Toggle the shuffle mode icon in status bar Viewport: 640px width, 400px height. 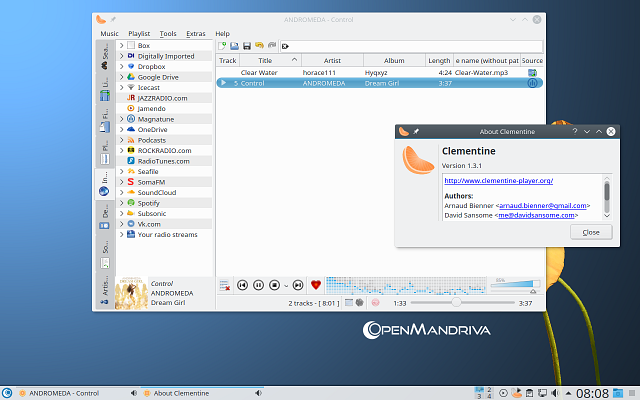359,302
